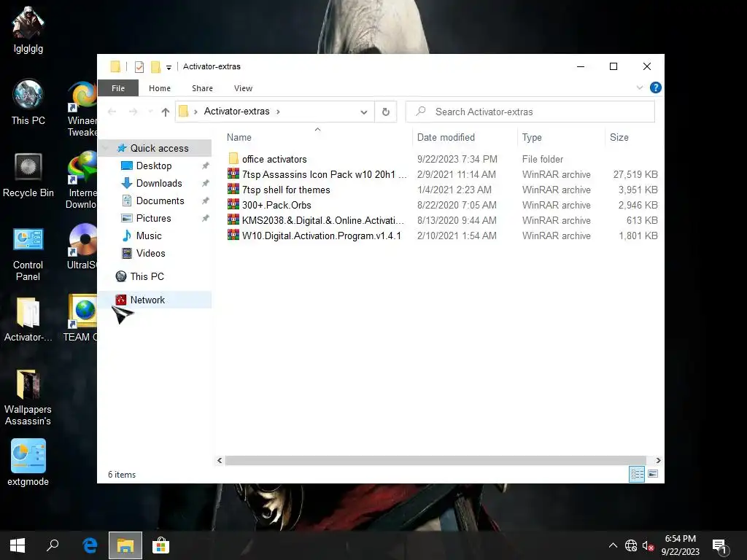Select Videos in navigation pane
The image size is (747, 560).
point(150,253)
